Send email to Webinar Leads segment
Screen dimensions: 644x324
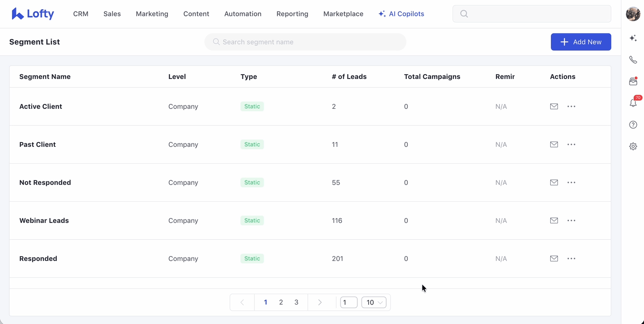[x=554, y=220]
